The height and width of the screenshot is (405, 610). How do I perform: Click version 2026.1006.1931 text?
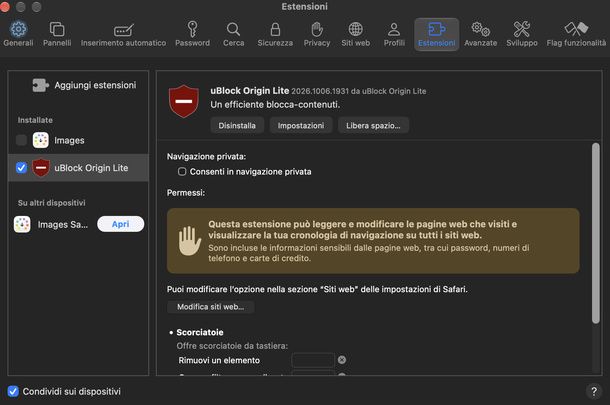pyautogui.click(x=320, y=91)
